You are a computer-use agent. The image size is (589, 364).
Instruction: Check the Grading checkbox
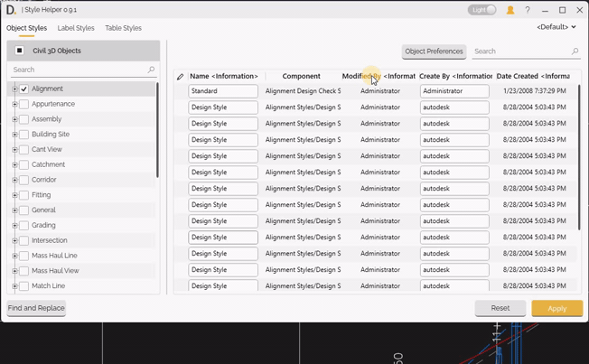pyautogui.click(x=24, y=226)
